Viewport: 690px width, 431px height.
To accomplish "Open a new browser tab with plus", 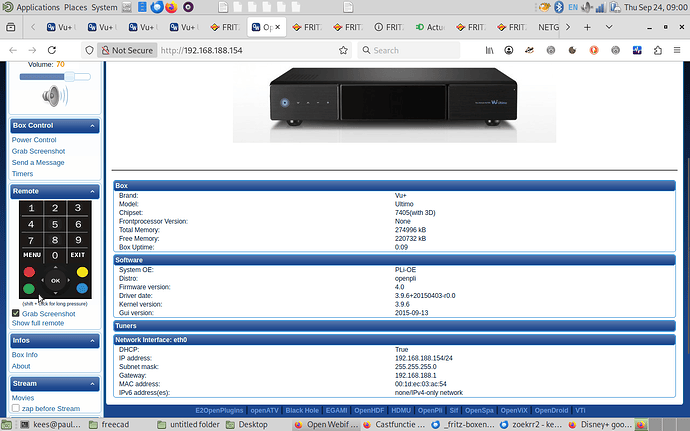I will (x=587, y=27).
